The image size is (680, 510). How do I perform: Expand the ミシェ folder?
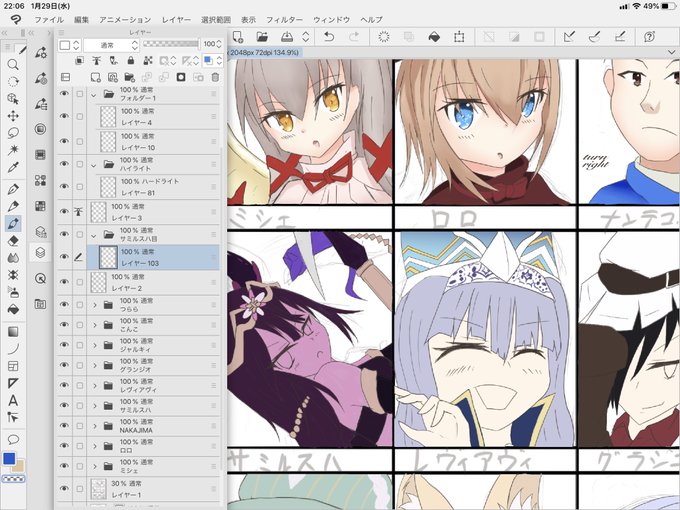click(95, 466)
